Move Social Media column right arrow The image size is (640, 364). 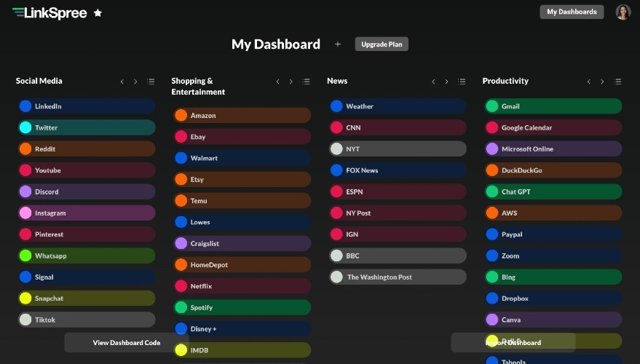(x=135, y=82)
